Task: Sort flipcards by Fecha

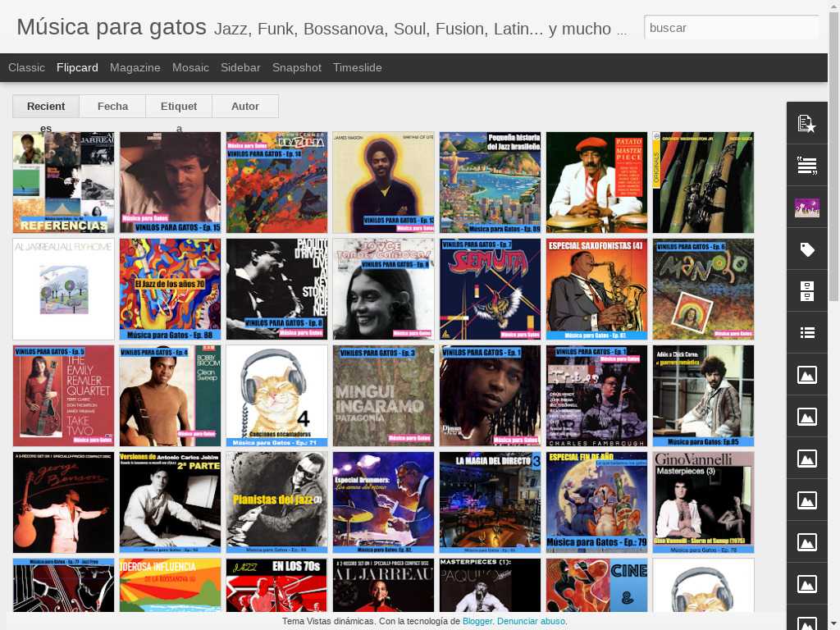Action: point(112,106)
